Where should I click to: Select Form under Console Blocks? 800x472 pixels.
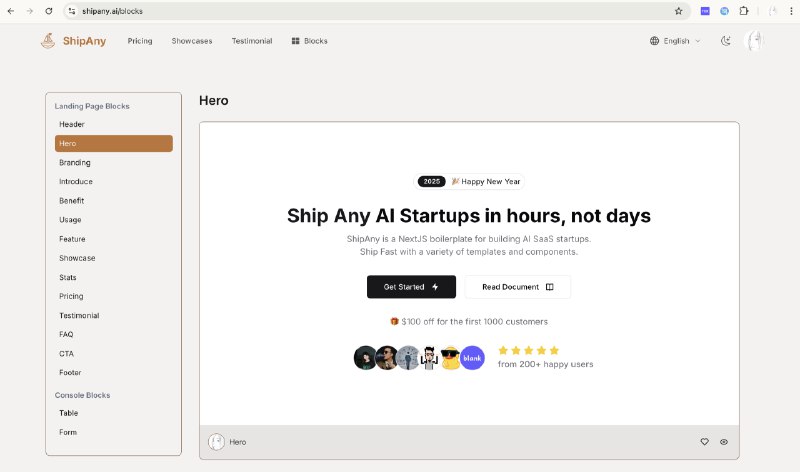pos(114,432)
